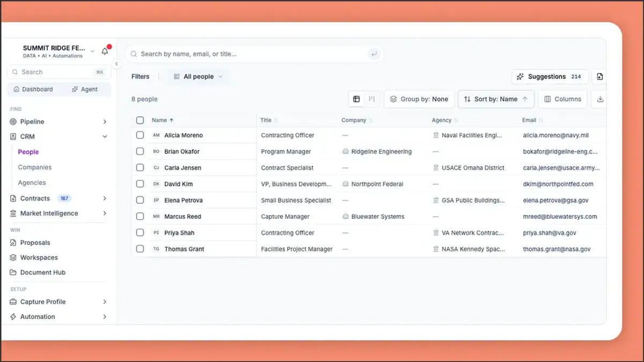This screenshot has height=362, width=644.
Task: Collapse the CRM section chevron
Action: [105, 137]
